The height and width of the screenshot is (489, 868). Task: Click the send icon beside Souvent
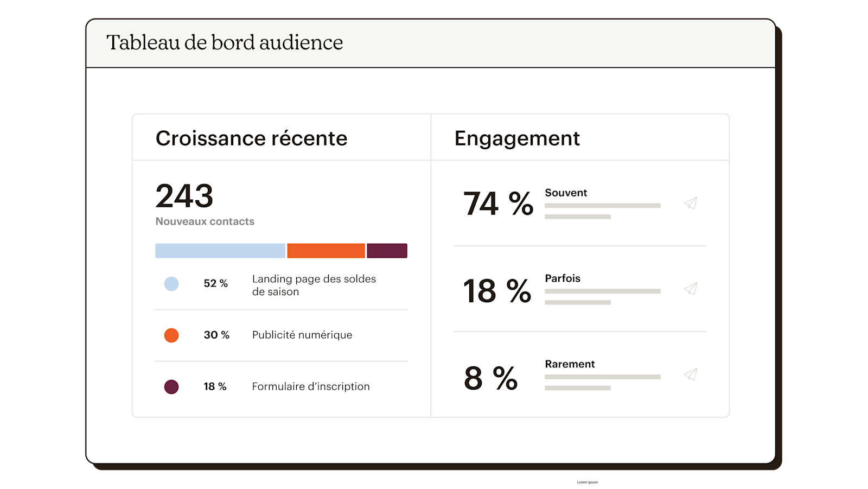click(x=691, y=203)
